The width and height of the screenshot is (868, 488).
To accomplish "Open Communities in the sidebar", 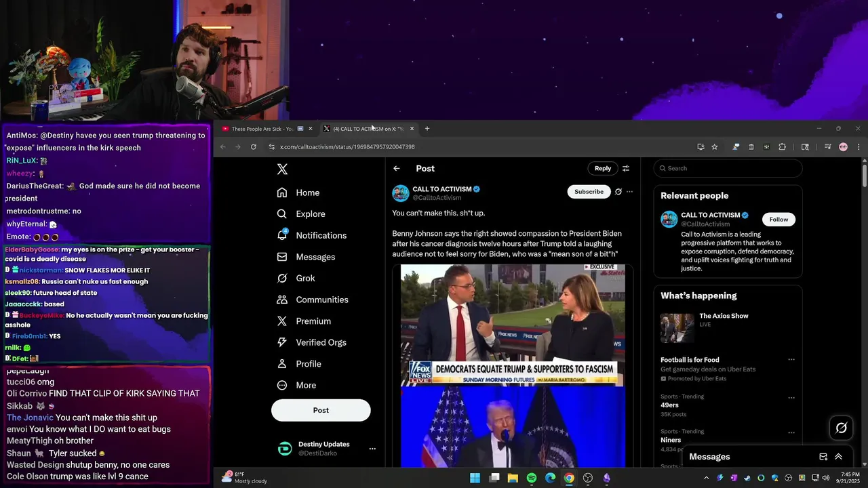I will tap(313, 300).
